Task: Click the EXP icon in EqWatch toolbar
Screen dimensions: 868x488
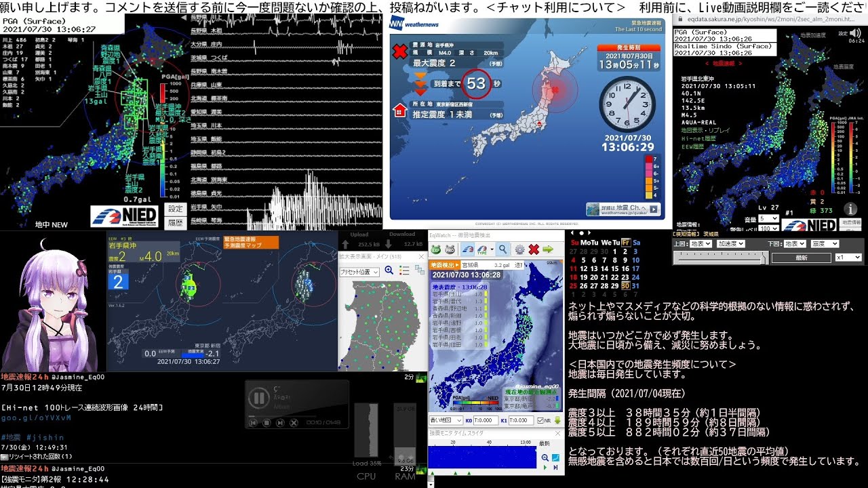Action: pyautogui.click(x=435, y=249)
